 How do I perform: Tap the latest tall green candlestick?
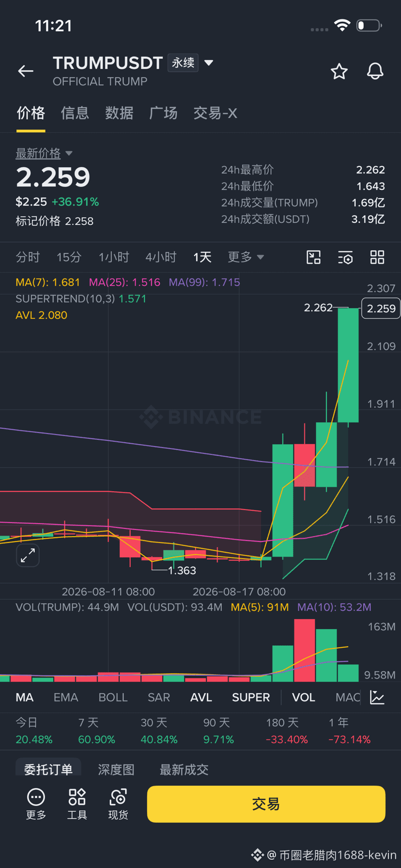click(348, 365)
